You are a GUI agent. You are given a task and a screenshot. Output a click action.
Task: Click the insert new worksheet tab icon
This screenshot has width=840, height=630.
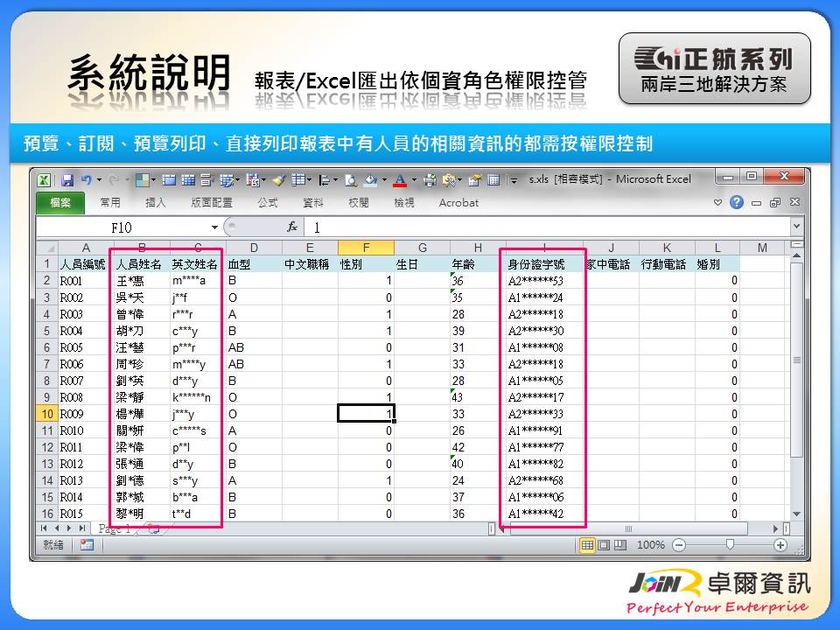pos(153,529)
